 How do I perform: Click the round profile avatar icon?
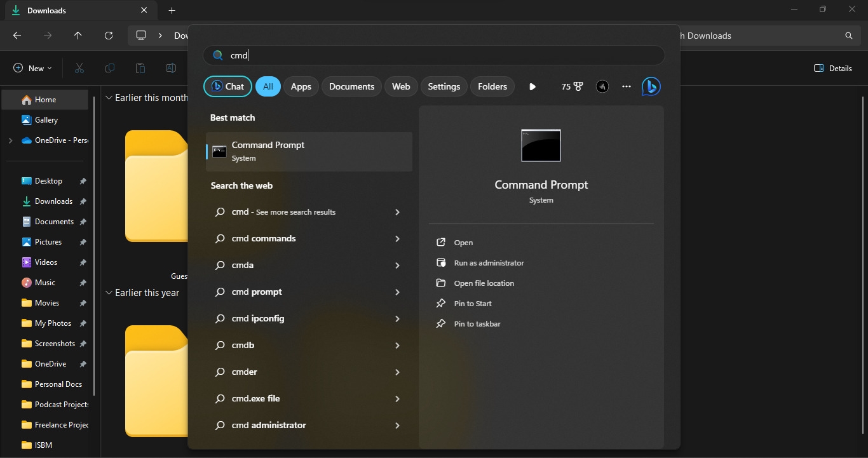click(602, 86)
